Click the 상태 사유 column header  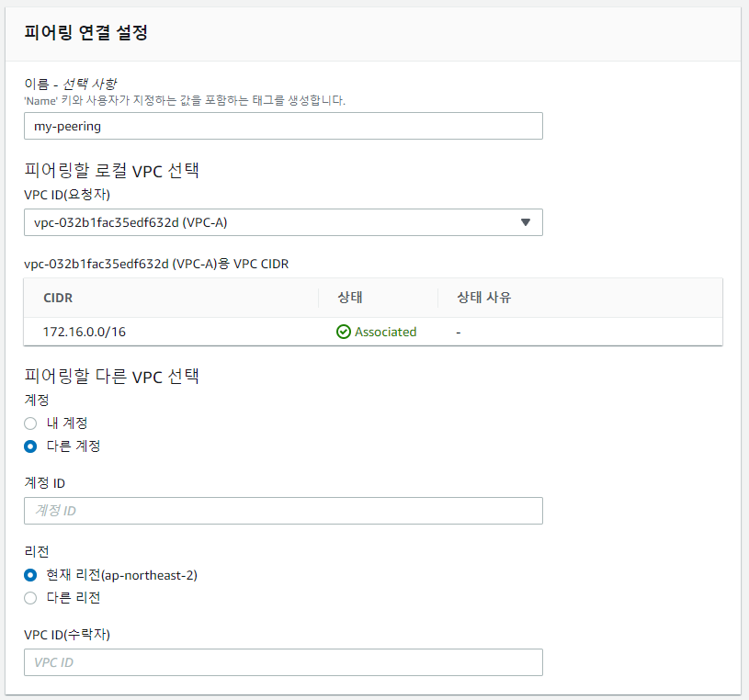[x=484, y=298]
